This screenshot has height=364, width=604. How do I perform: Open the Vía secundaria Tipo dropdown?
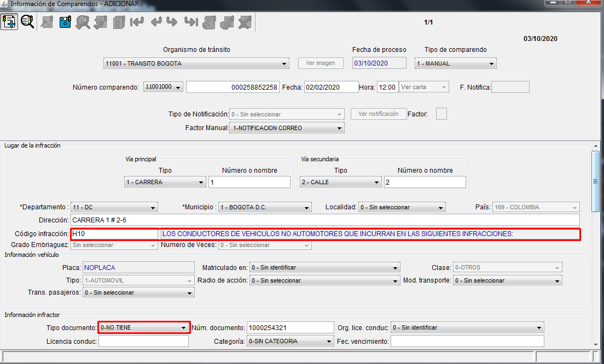340,182
